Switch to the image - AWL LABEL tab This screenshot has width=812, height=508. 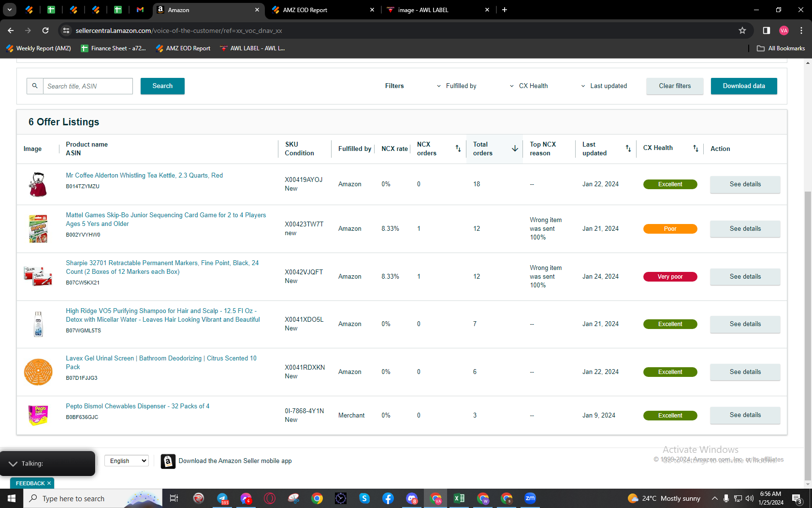pyautogui.click(x=437, y=10)
